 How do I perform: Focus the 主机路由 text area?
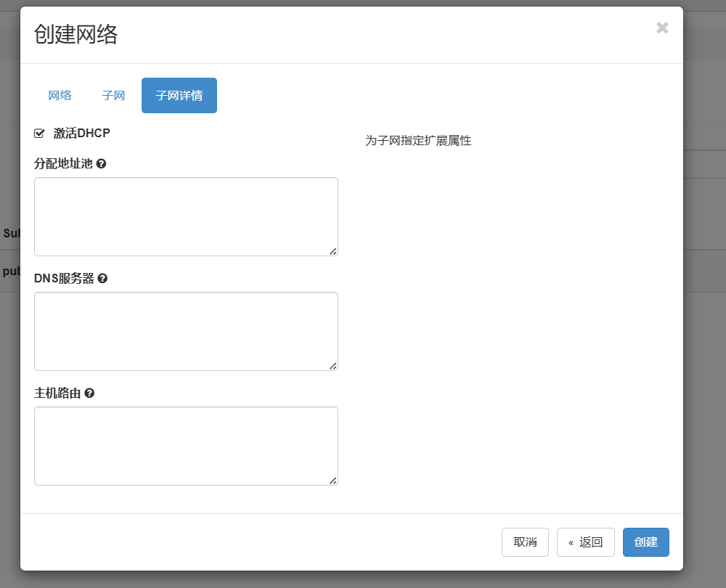tap(186, 446)
